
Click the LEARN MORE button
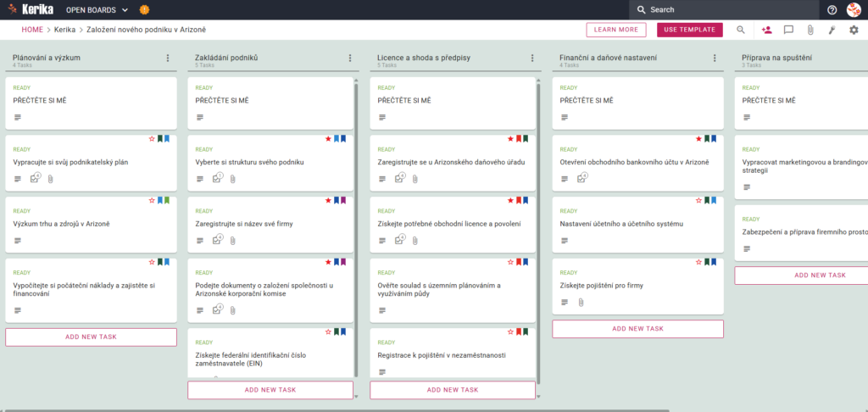(616, 30)
